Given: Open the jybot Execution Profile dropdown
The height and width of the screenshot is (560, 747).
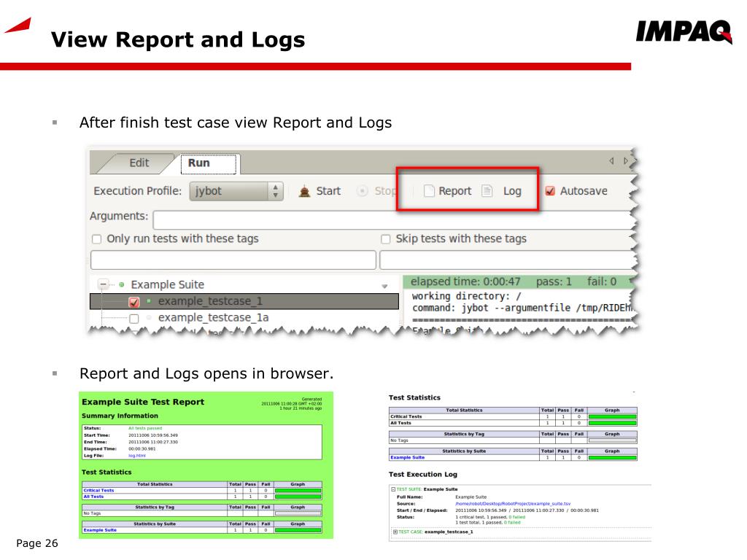Looking at the screenshot, I should tap(236, 192).
